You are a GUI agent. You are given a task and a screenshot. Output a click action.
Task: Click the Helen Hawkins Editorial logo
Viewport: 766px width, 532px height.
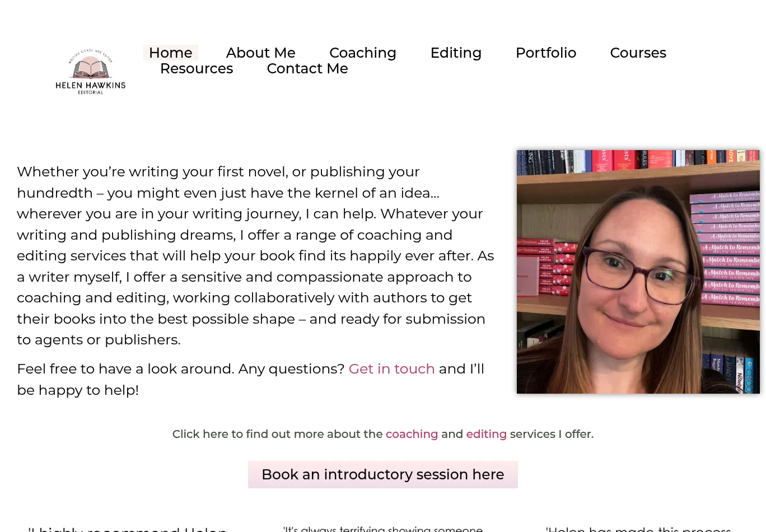91,71
